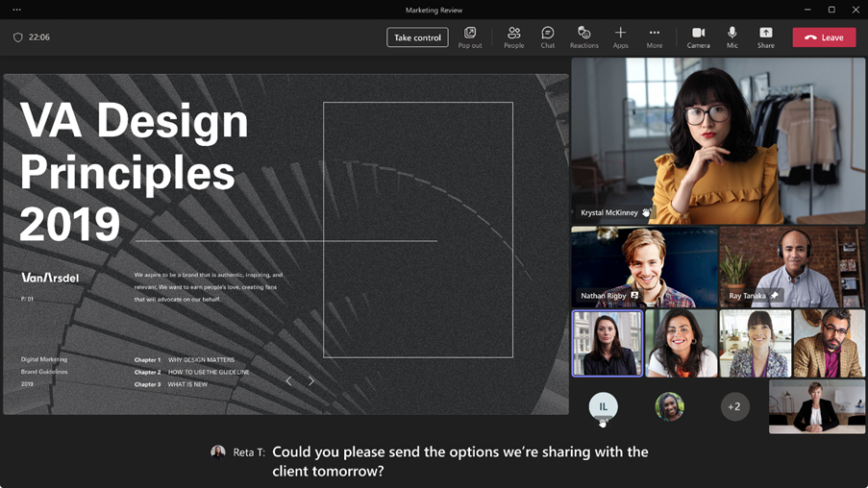Select the highlighted active speaker video tile
Screen dimensions: 868x488
608,343
